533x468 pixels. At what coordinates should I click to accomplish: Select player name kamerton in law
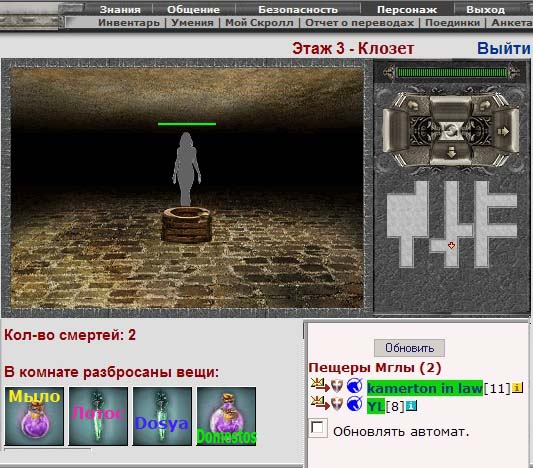click(x=425, y=388)
